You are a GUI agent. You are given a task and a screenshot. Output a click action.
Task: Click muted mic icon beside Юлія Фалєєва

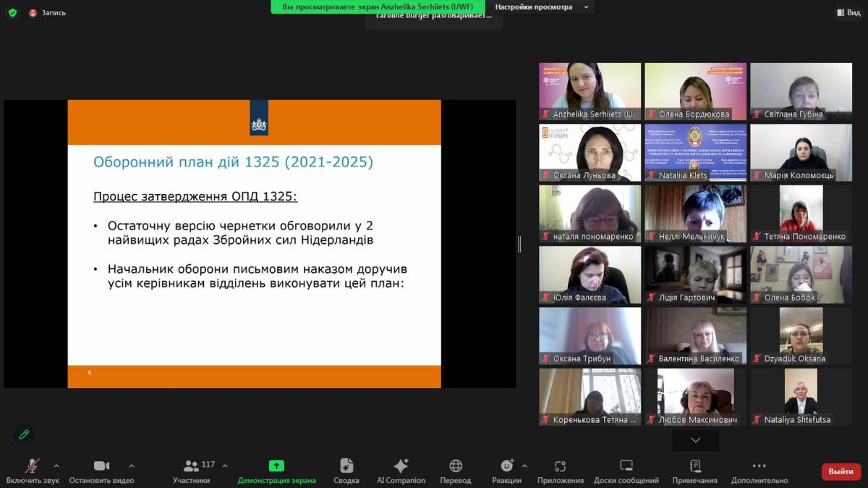tap(546, 298)
